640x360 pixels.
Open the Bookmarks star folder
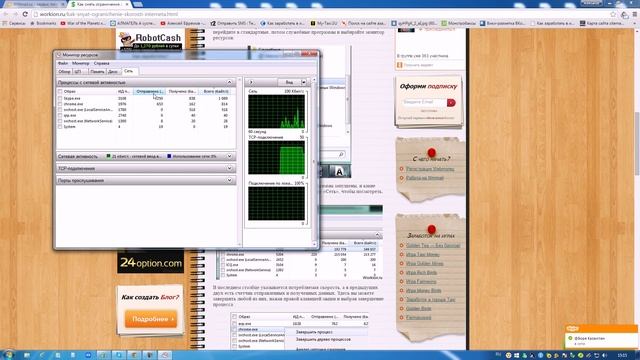(x=43, y=23)
